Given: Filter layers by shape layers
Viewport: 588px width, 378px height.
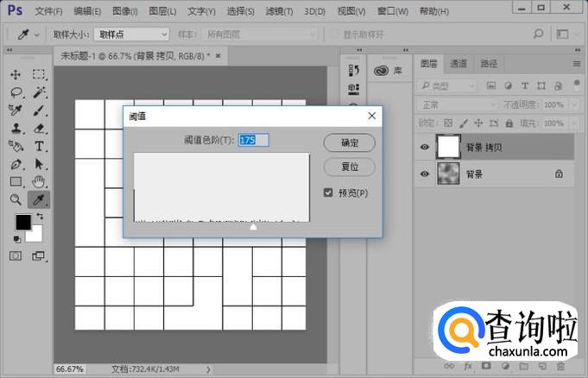Looking at the screenshot, I should 541,86.
